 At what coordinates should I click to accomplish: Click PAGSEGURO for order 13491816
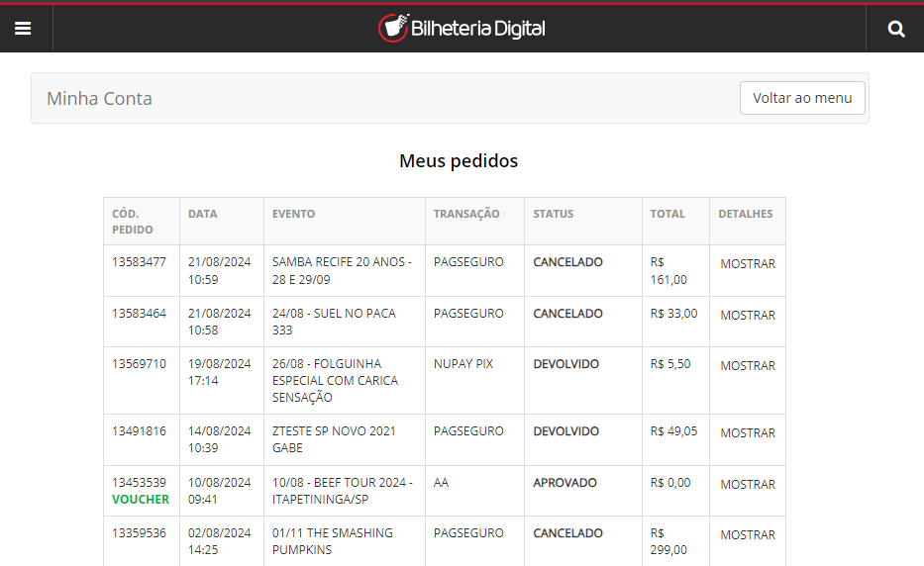click(x=468, y=431)
